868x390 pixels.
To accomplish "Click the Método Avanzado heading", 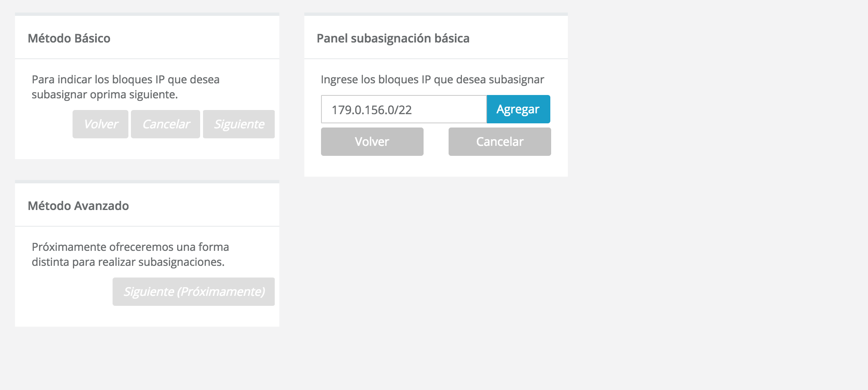I will [x=78, y=206].
